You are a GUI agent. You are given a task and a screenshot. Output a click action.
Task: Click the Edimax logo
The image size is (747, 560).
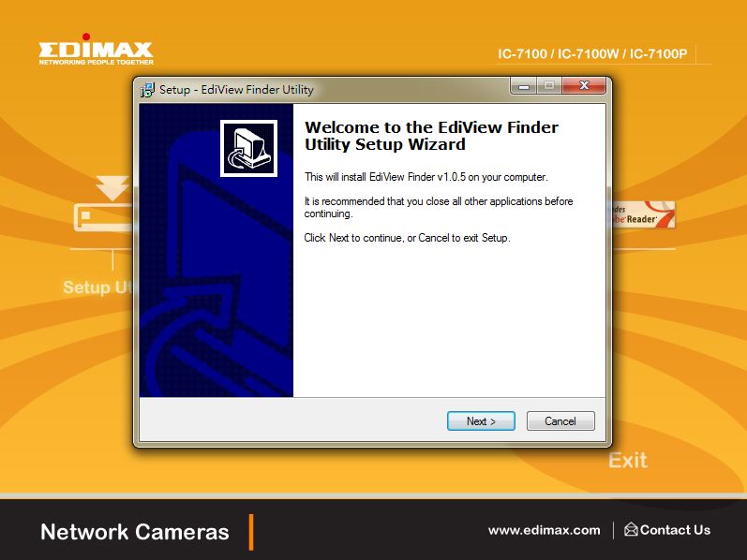pos(96,49)
